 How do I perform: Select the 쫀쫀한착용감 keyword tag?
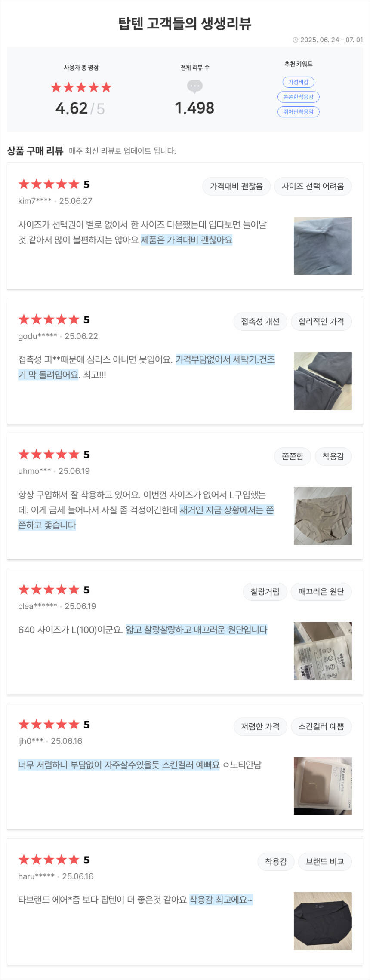coord(298,97)
